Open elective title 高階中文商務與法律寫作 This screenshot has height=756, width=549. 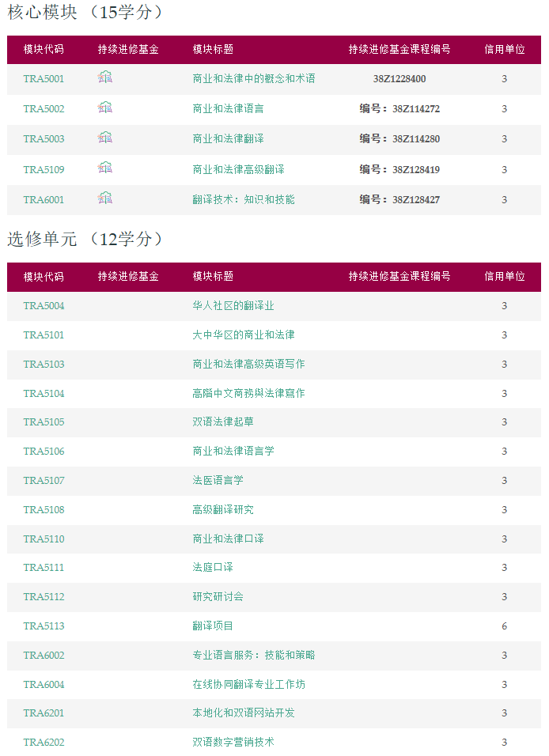[x=248, y=394]
